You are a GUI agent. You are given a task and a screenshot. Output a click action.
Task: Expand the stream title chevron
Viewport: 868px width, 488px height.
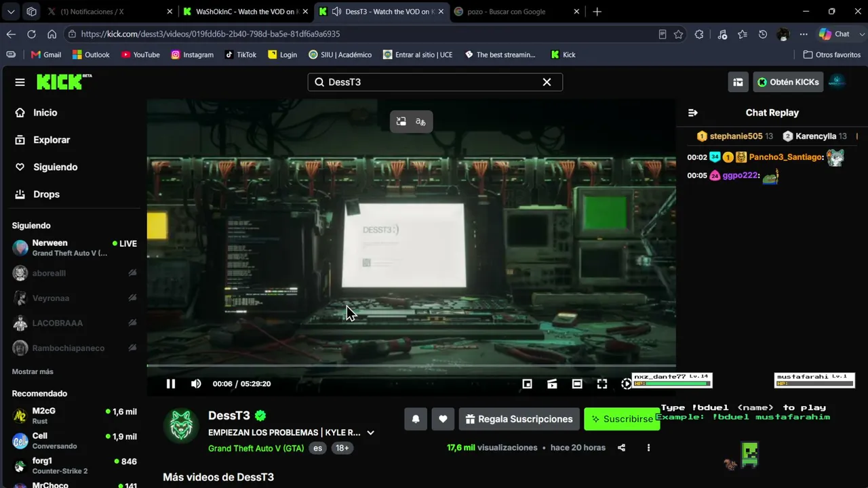[x=370, y=432]
